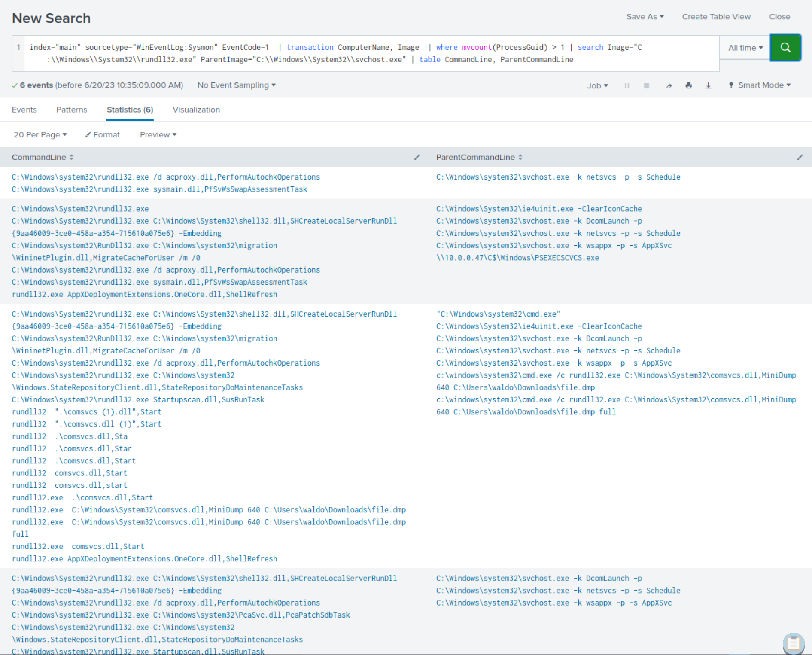Open the All time range picker
812x655 pixels.
[x=745, y=48]
